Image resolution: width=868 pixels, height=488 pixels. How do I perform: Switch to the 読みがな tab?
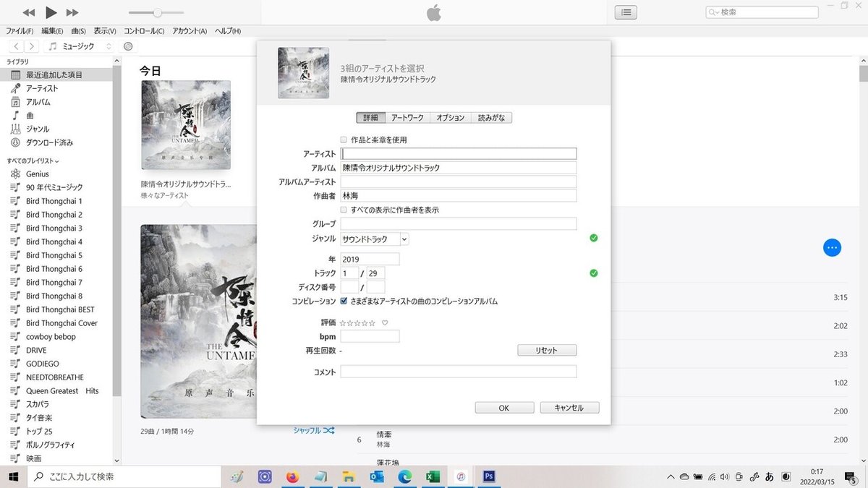coord(491,117)
